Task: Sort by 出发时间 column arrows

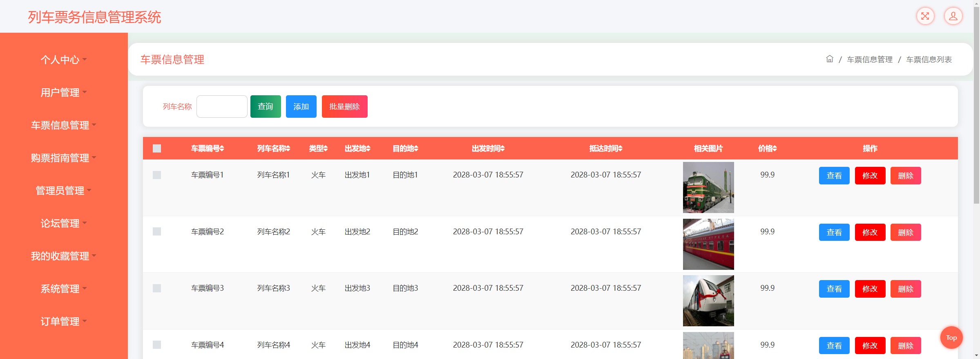Action: [502, 148]
